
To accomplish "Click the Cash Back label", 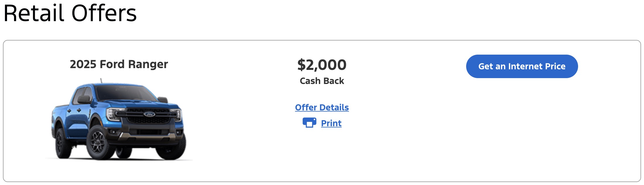I will click(322, 81).
